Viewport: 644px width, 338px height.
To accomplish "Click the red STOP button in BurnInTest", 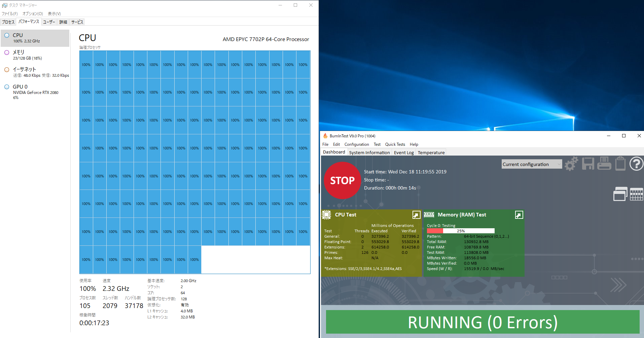I will pos(342,180).
